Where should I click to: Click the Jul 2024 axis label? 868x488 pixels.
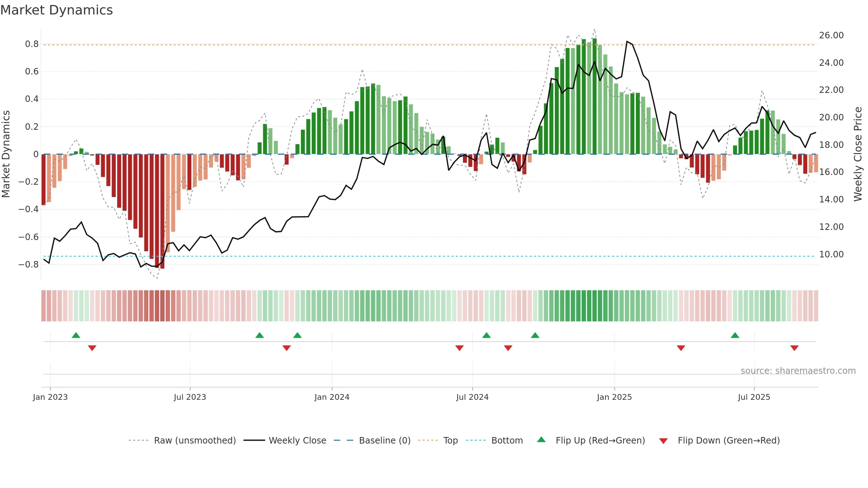[x=472, y=397]
